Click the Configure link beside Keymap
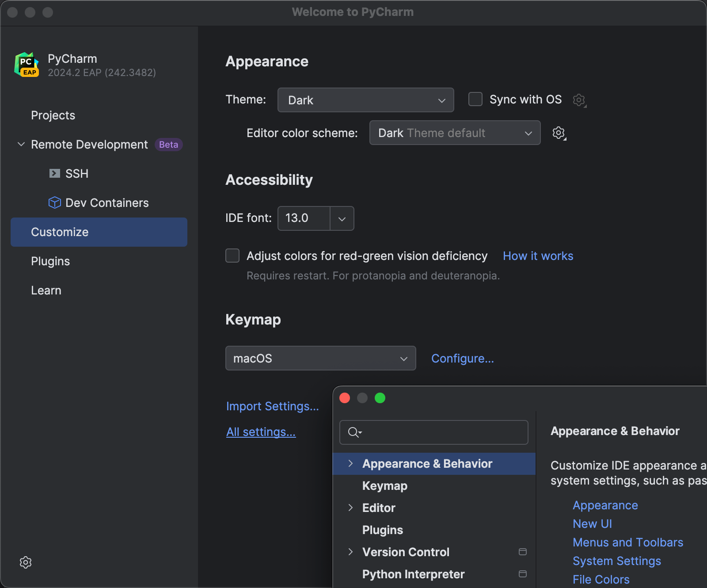 (462, 358)
